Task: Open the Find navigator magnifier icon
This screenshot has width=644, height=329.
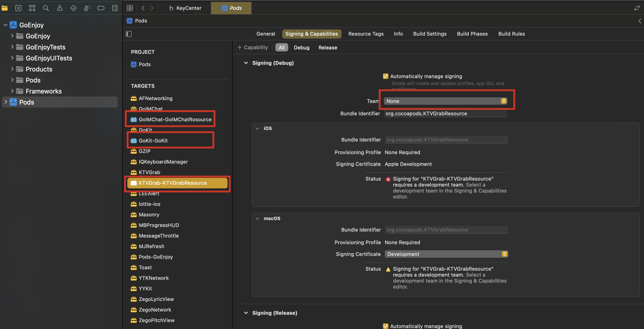Action: pyautogui.click(x=46, y=8)
